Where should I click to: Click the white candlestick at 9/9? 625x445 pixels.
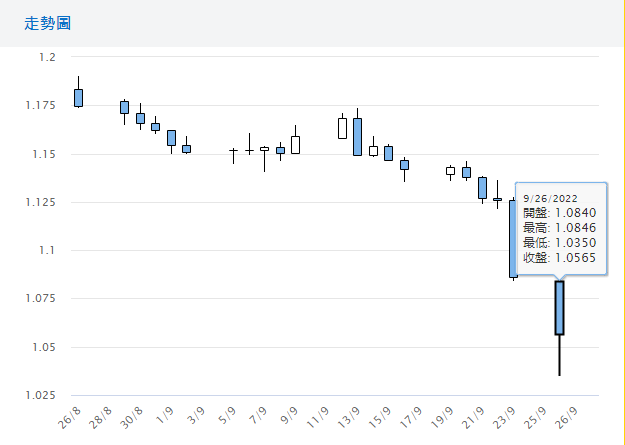(x=295, y=145)
